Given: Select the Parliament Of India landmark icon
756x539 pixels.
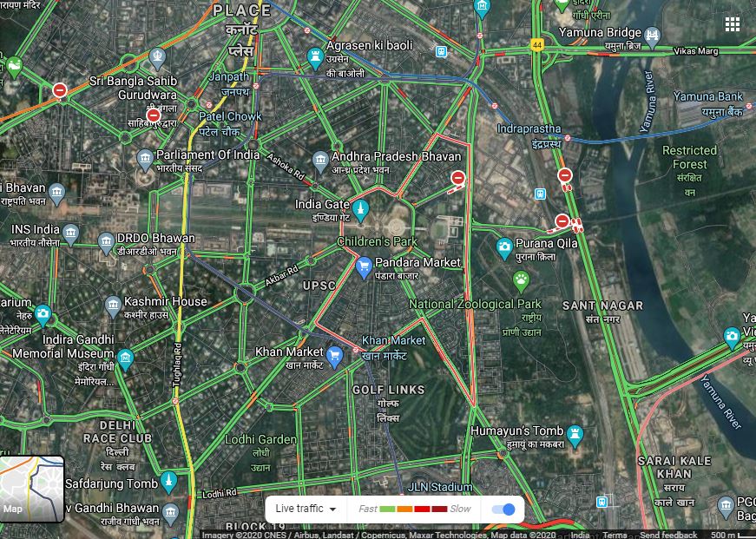Looking at the screenshot, I should [x=145, y=160].
